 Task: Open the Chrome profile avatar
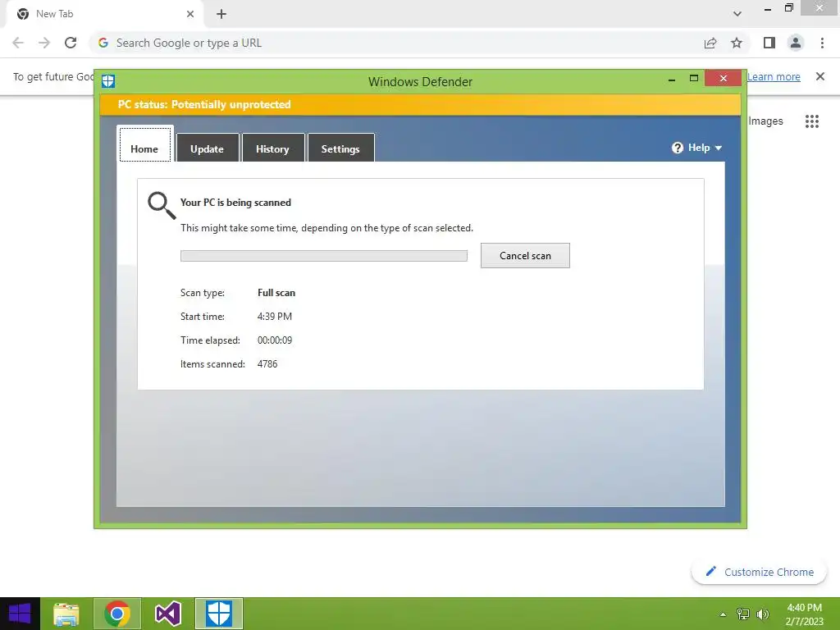pos(796,43)
